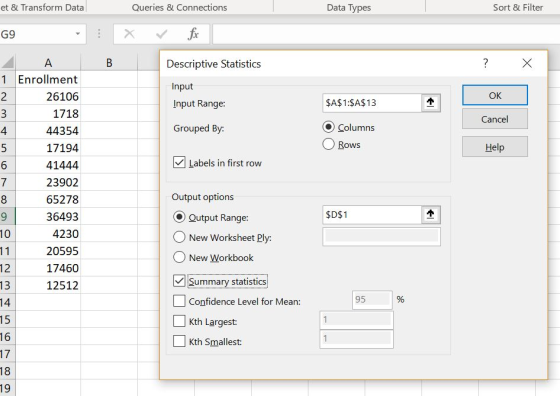
Task: Toggle the Labels in first row checkbox
Action: [179, 162]
